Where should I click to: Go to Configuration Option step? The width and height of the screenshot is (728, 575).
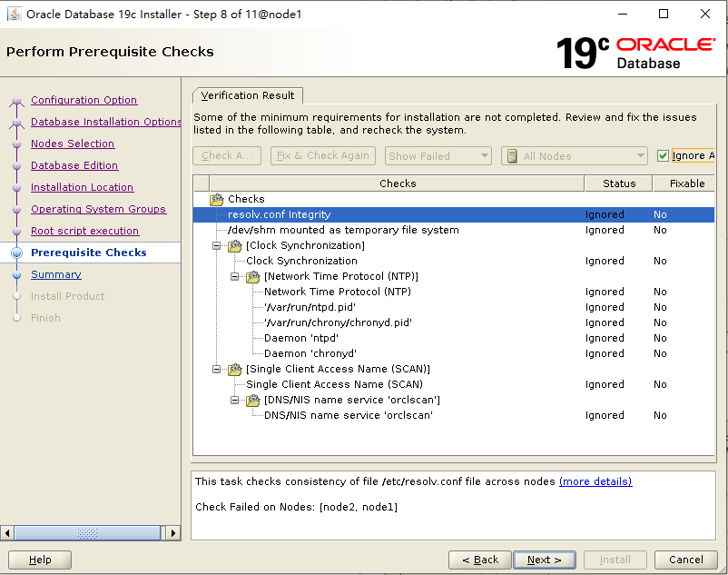pos(84,100)
